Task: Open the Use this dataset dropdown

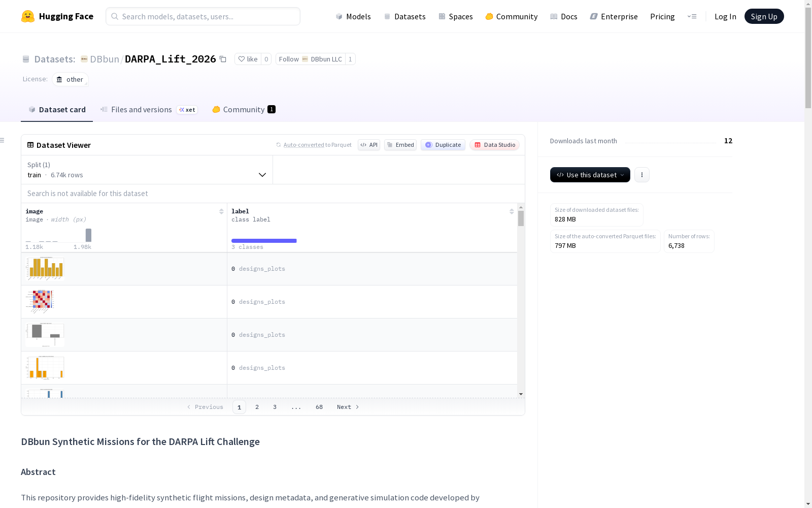Action: click(x=590, y=175)
